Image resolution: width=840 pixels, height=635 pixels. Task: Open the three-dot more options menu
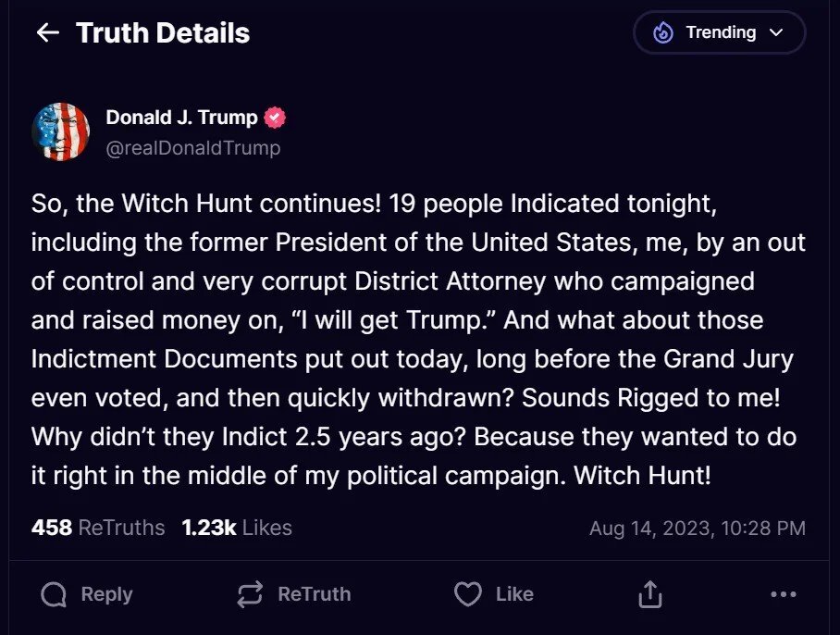(783, 594)
